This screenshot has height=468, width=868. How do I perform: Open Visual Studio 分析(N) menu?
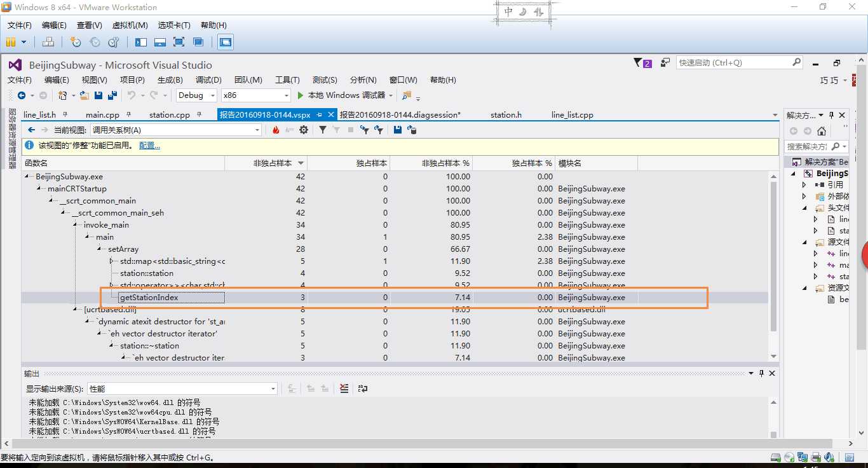(363, 80)
